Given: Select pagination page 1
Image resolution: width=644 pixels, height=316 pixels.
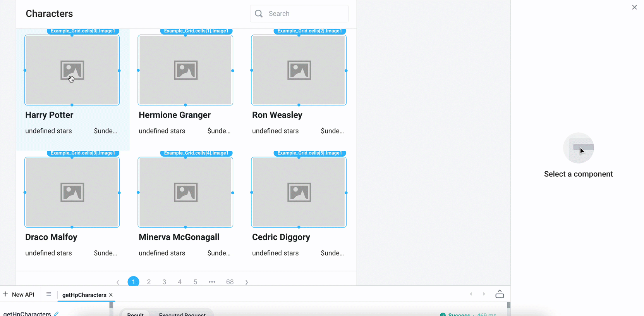Looking at the screenshot, I should click(x=133, y=281).
